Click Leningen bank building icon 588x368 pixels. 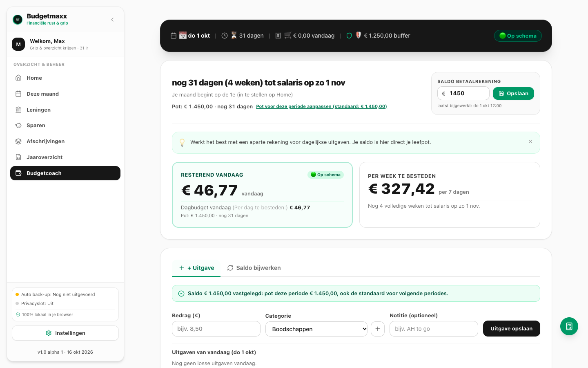coord(18,110)
